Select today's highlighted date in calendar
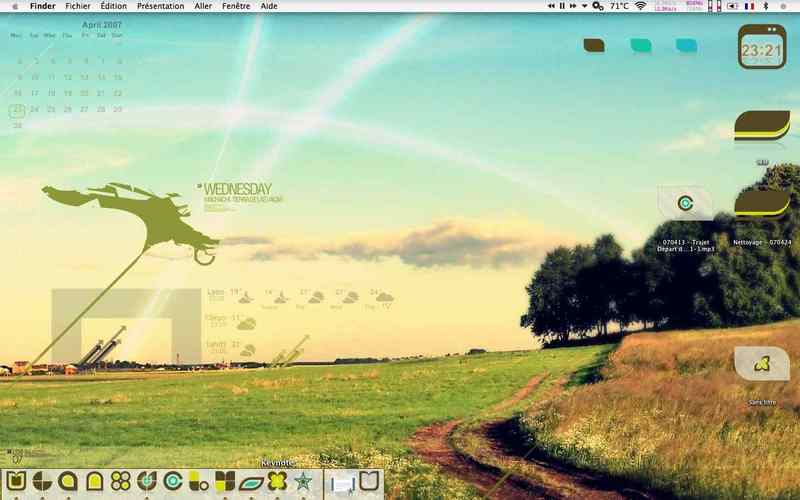800x500 pixels. click(x=17, y=110)
